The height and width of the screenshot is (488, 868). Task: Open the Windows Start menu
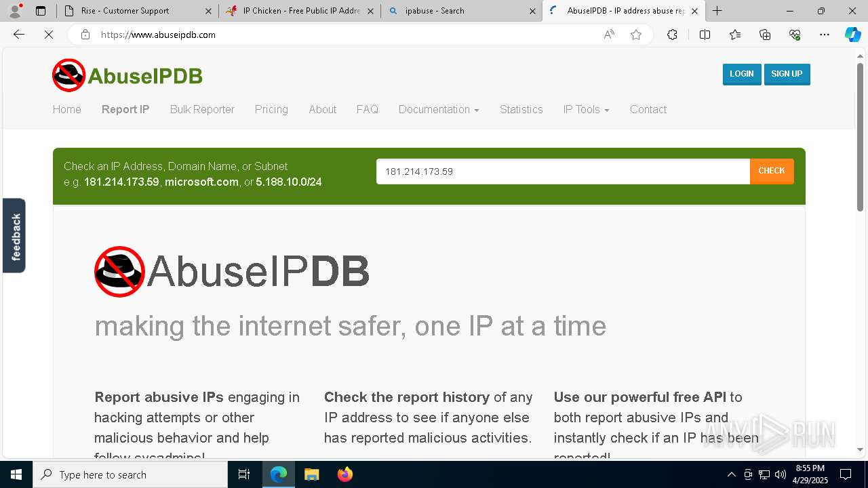(x=16, y=474)
